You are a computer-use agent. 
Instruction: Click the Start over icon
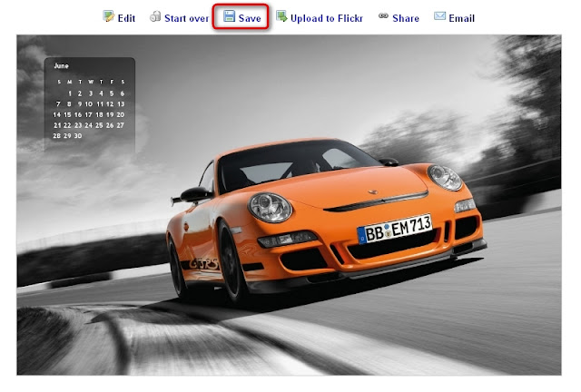[x=155, y=16]
